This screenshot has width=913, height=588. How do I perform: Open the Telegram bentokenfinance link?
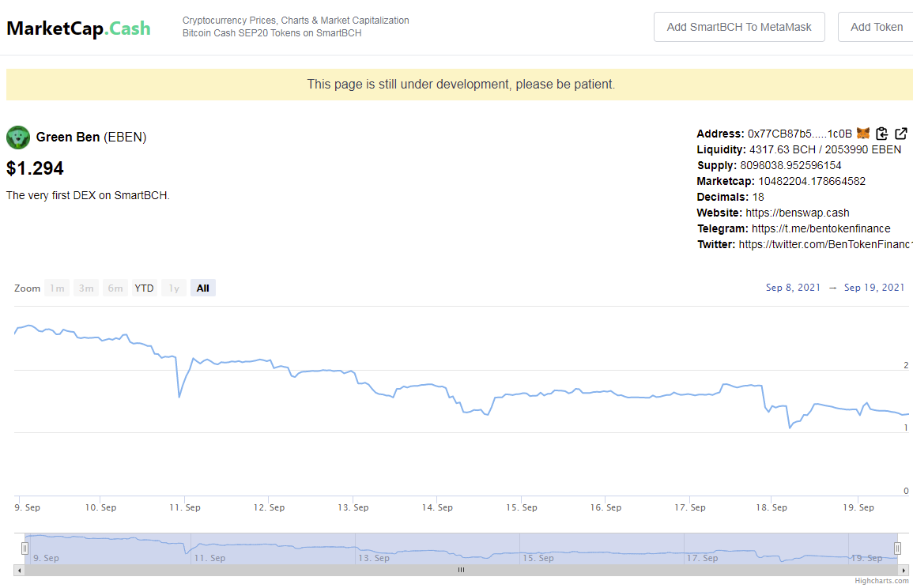pyautogui.click(x=821, y=228)
